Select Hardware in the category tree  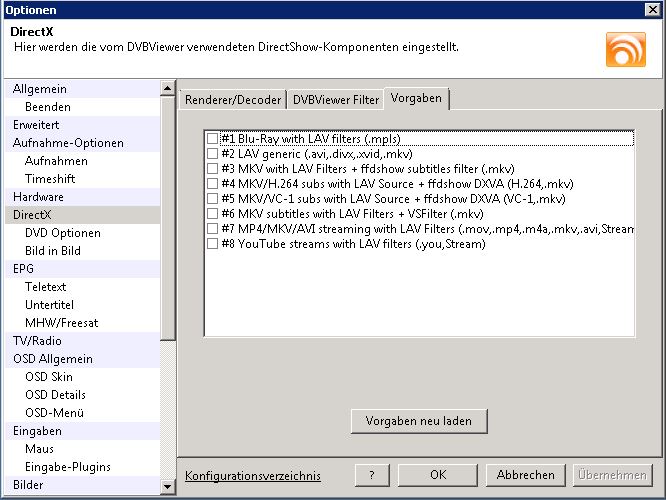[38, 197]
